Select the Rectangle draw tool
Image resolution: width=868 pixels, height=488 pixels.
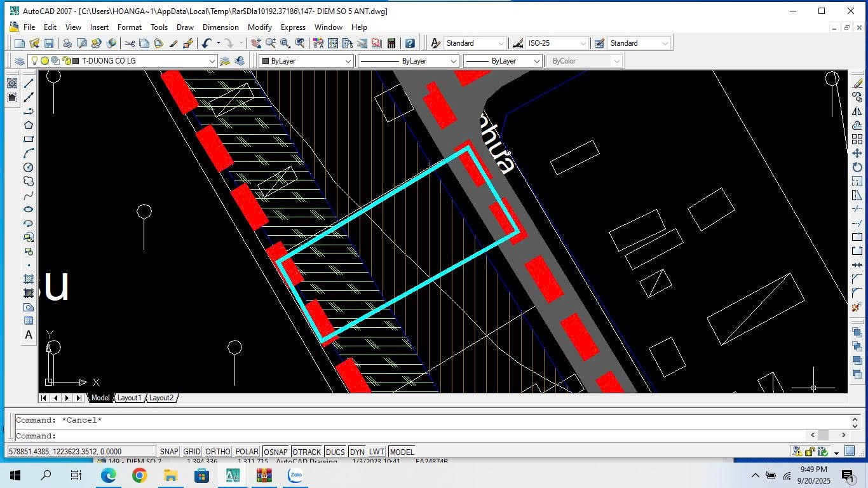[x=29, y=139]
